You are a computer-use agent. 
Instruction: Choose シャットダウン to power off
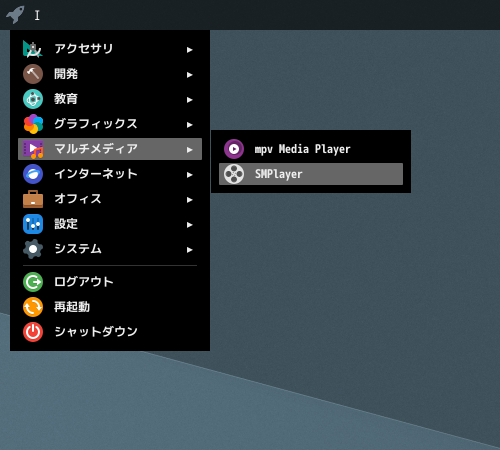pos(110,332)
